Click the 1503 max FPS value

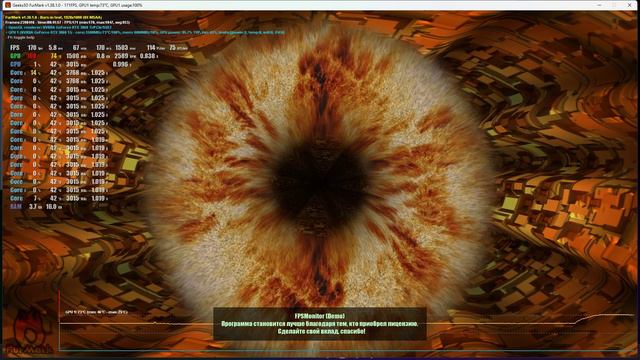[x=121, y=48]
